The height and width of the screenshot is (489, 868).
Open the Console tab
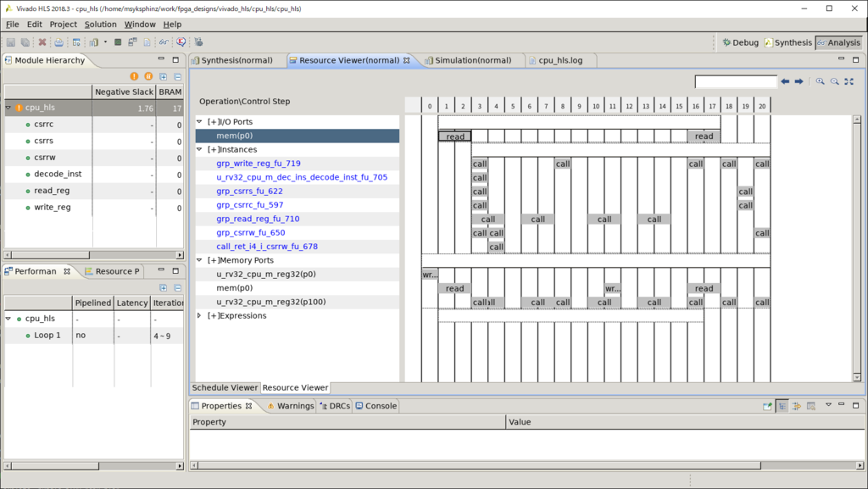coord(376,406)
